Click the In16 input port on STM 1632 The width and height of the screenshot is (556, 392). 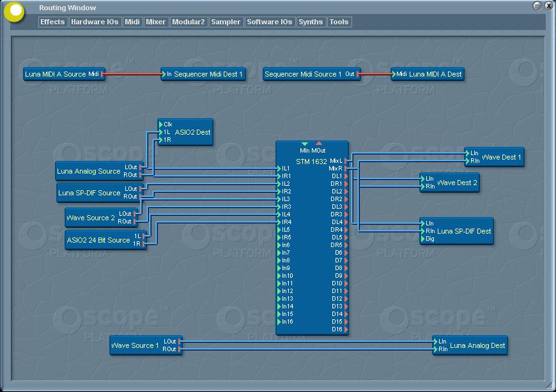[279, 322]
